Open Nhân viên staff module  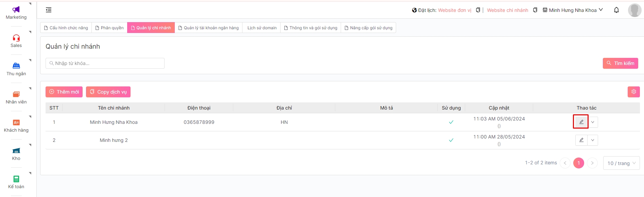click(16, 97)
